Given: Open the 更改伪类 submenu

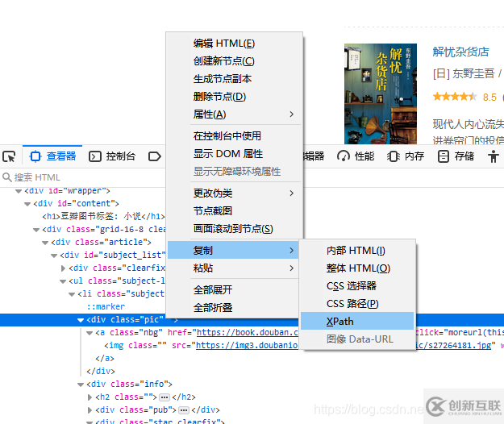Looking at the screenshot, I should pos(235,193).
